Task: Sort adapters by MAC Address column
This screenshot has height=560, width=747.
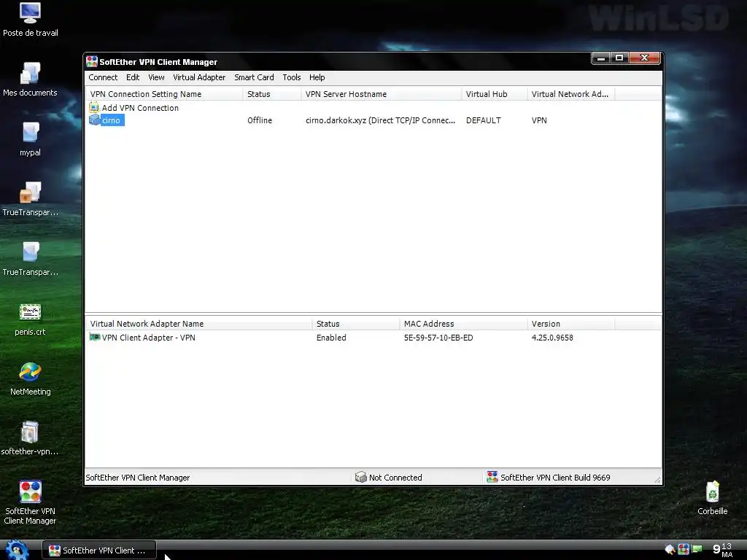Action: [x=463, y=323]
